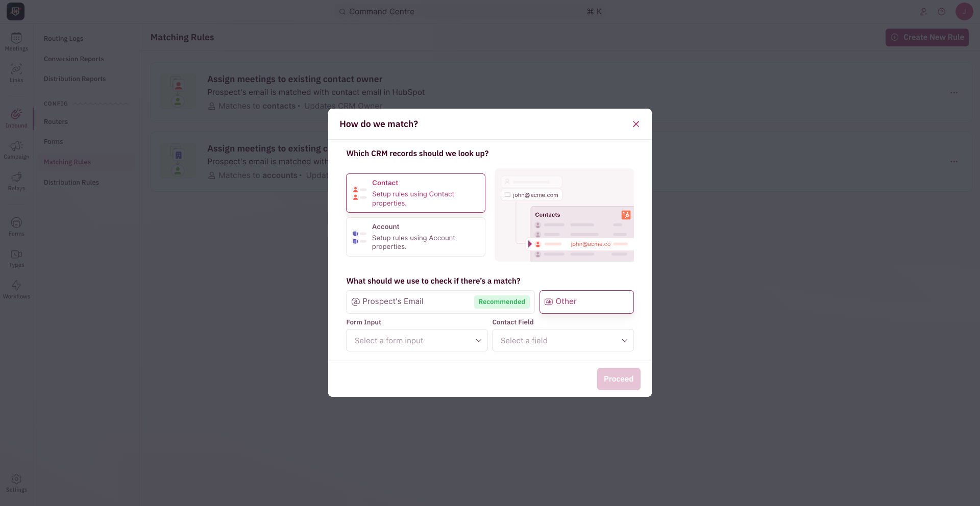The height and width of the screenshot is (506, 980).
Task: Select the Account CRM record option
Action: tap(415, 237)
